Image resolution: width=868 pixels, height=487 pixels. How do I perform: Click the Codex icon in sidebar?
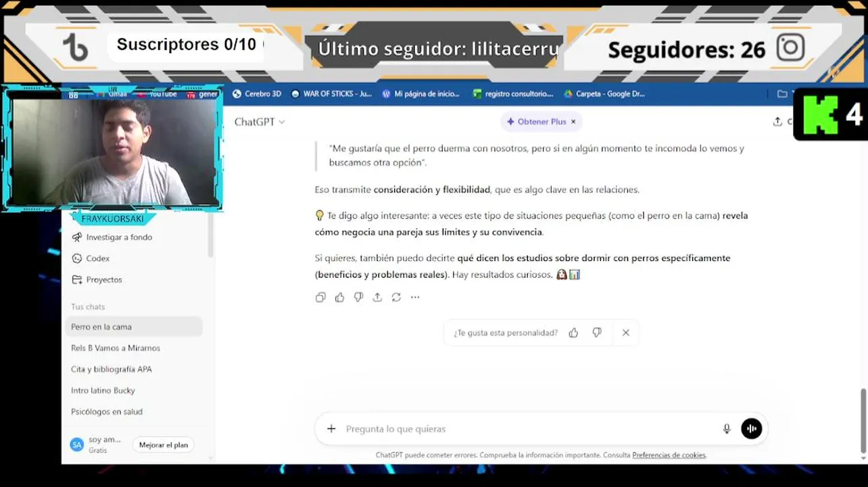[76, 258]
